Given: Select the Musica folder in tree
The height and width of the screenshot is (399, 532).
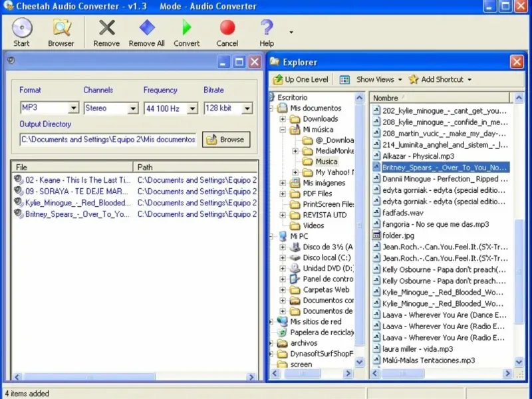Looking at the screenshot, I should (326, 162).
